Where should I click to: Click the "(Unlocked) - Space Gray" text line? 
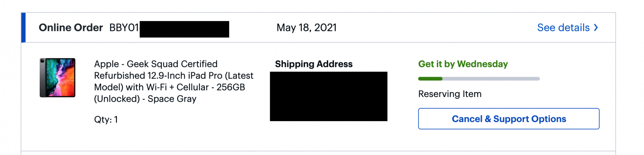pos(145,99)
